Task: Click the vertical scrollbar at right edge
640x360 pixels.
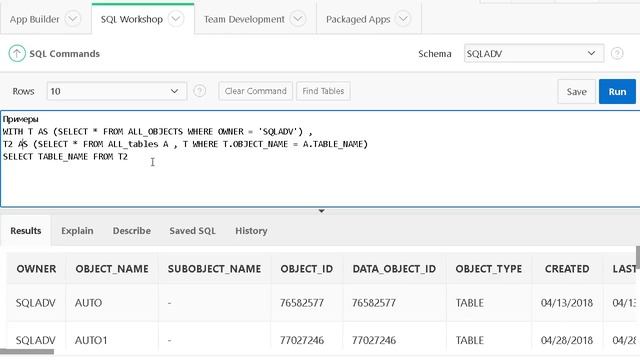Action: pos(638,257)
